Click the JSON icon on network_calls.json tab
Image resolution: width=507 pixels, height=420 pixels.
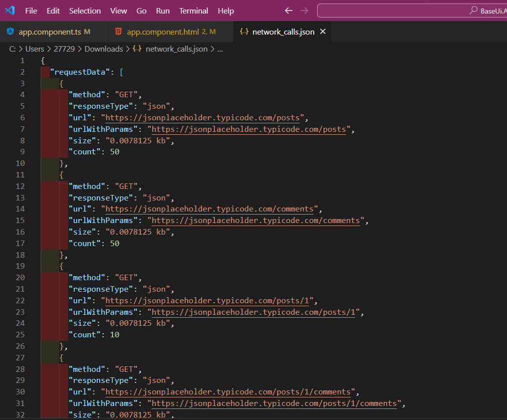coord(244,31)
